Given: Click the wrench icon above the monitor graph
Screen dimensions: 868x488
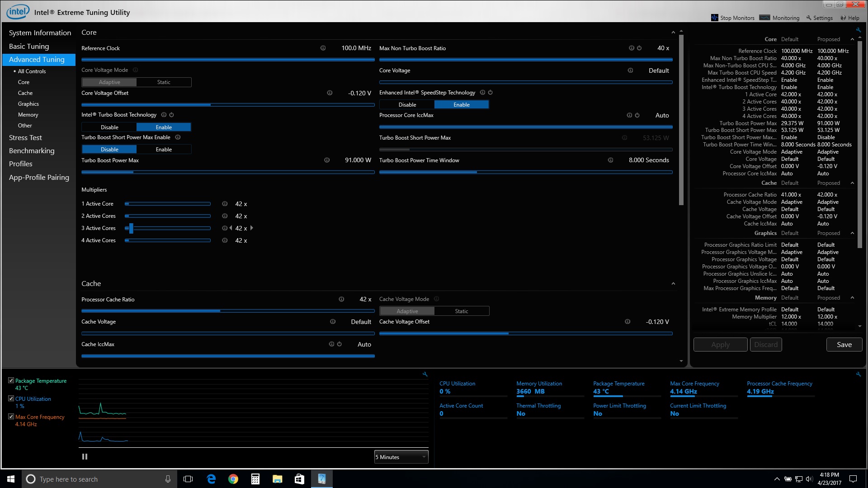Looking at the screenshot, I should point(425,374).
